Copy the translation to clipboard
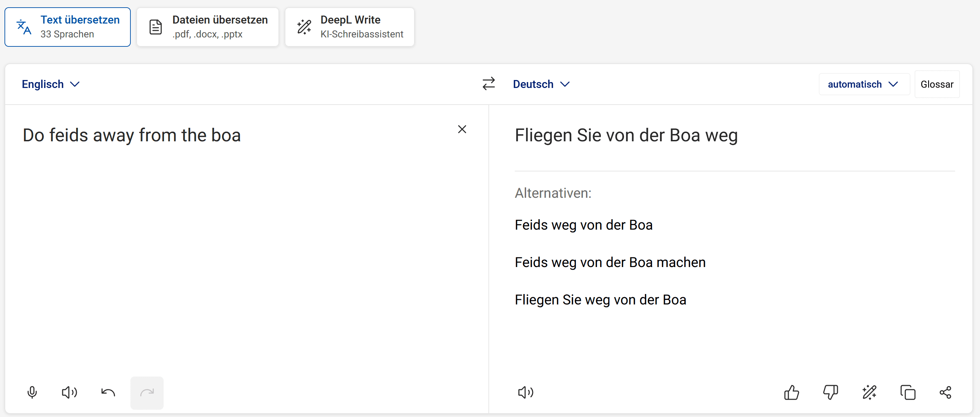 pos(908,392)
